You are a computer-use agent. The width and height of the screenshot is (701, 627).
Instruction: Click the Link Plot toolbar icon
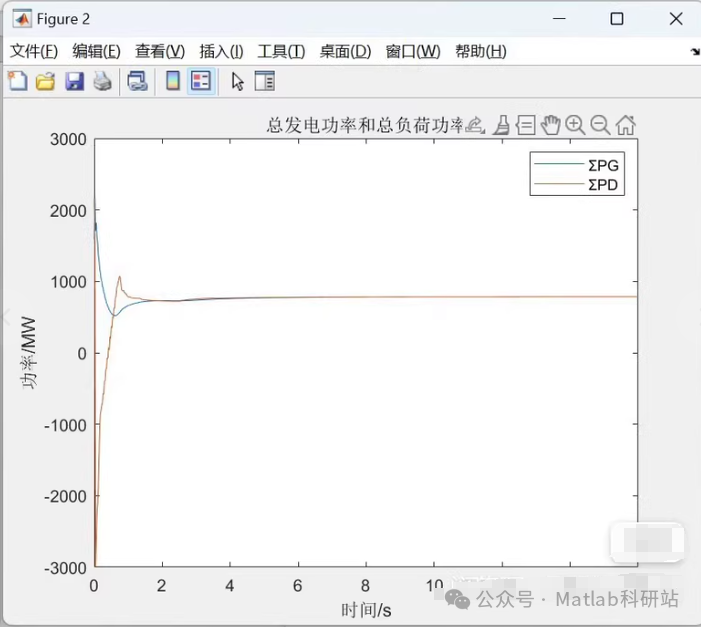point(137,81)
